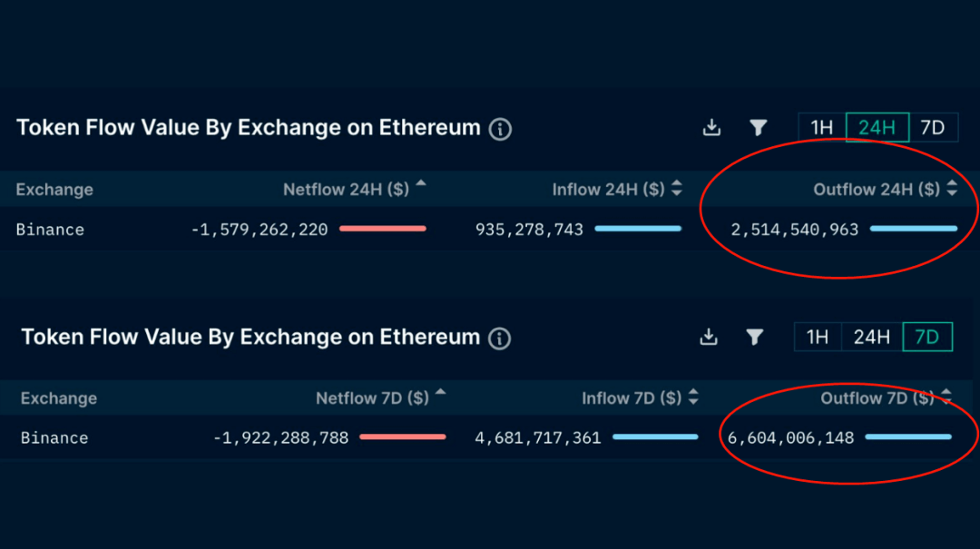Click Binance in the 24H table row
The image size is (980, 549).
tap(50, 230)
